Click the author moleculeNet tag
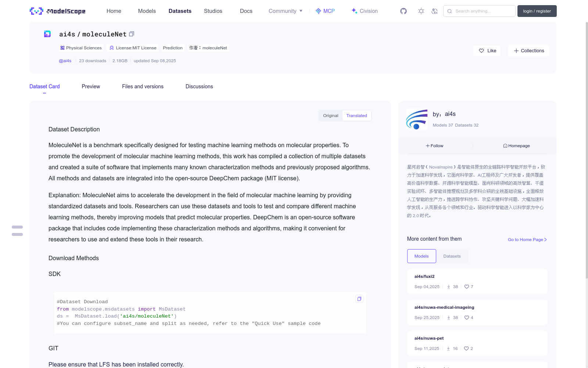The width and height of the screenshot is (588, 368). 208,48
